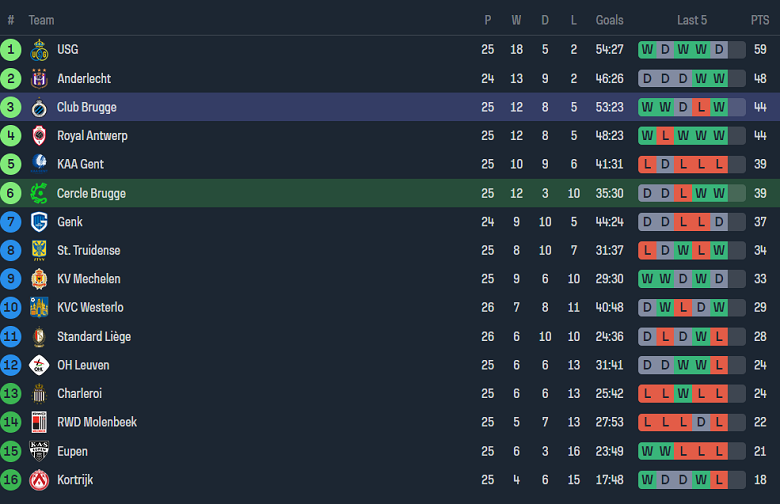Image resolution: width=780 pixels, height=504 pixels.
Task: Click the Genk club crest icon
Action: pos(39,222)
